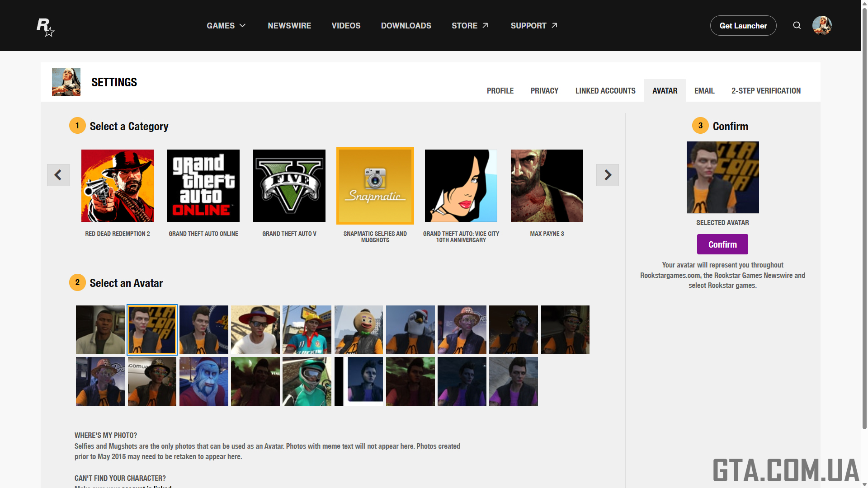Expand the Games dropdown menu
The image size is (868, 488).
pos(226,26)
